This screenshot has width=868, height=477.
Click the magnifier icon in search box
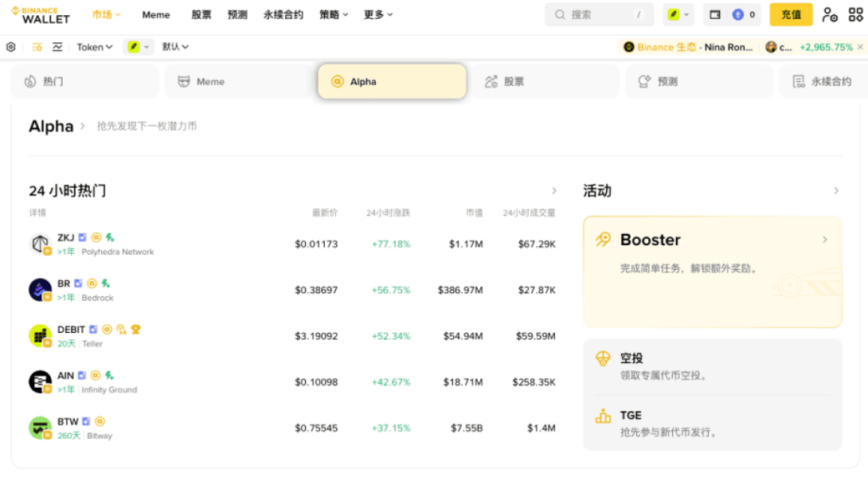pos(560,15)
